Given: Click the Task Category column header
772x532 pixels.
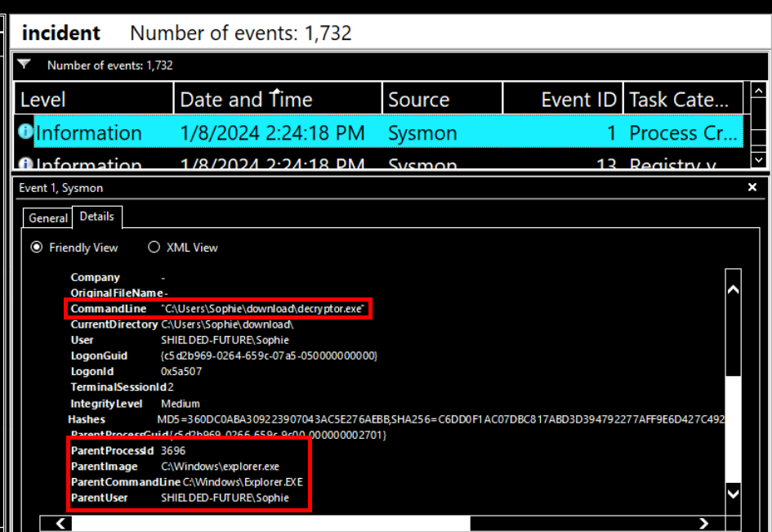Looking at the screenshot, I should click(683, 100).
